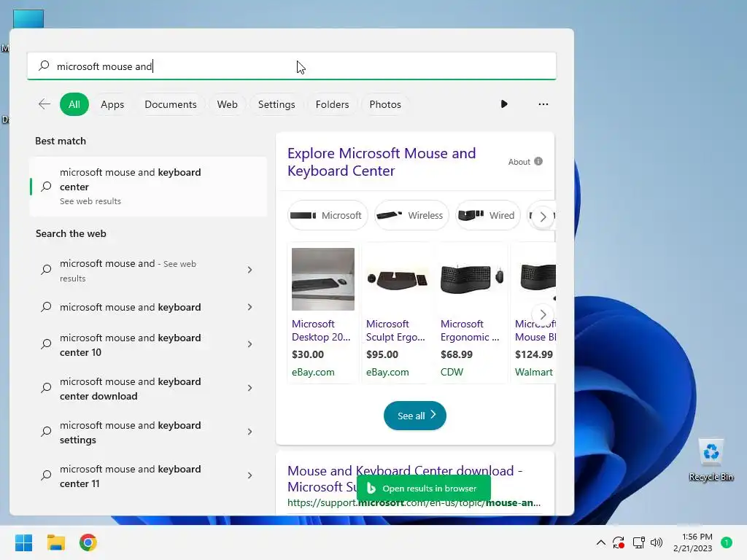Open Windows Start button on taskbar

tap(23, 542)
